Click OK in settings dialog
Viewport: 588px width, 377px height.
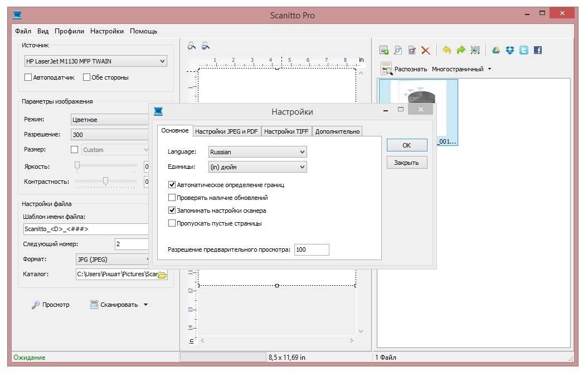(406, 145)
